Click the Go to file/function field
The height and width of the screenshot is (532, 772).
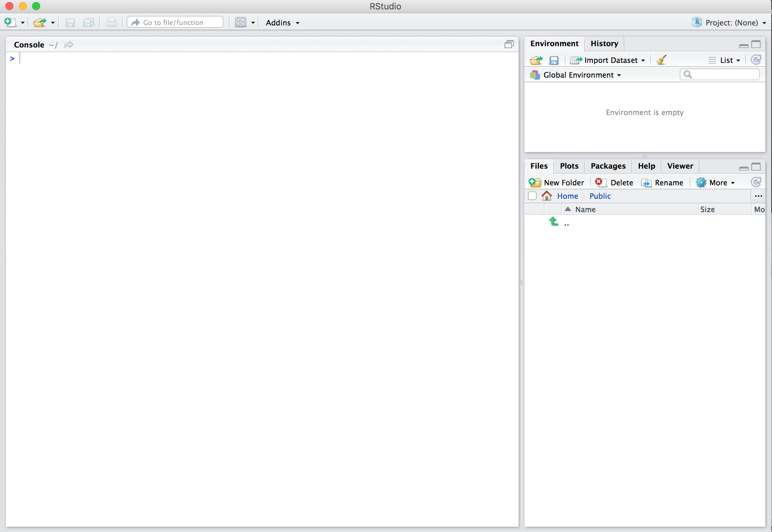click(175, 22)
